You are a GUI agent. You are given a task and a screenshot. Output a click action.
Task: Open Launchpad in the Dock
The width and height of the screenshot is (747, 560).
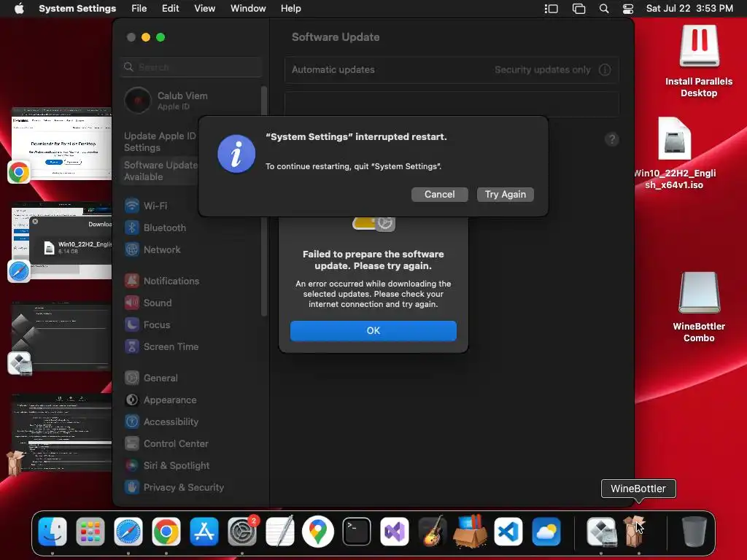click(90, 532)
